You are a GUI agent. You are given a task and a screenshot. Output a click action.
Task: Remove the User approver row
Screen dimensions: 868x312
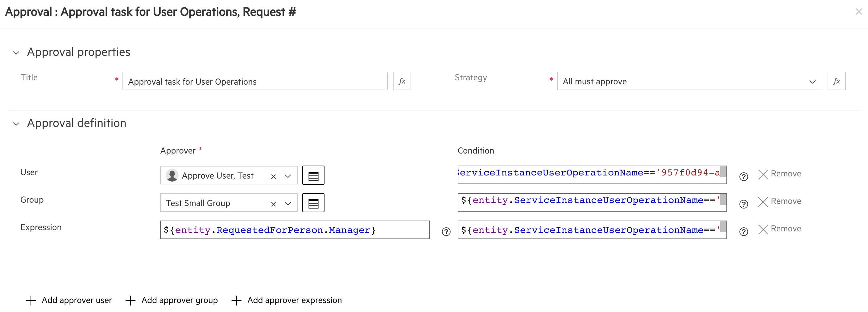click(x=779, y=173)
